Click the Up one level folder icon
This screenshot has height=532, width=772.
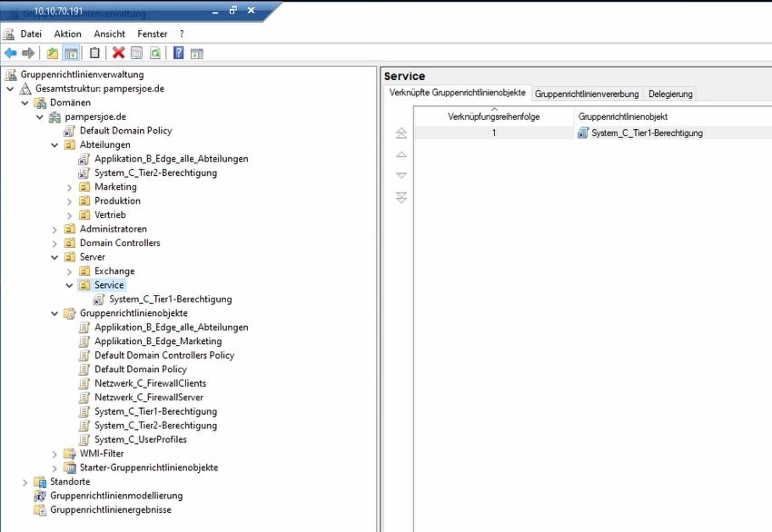52,54
